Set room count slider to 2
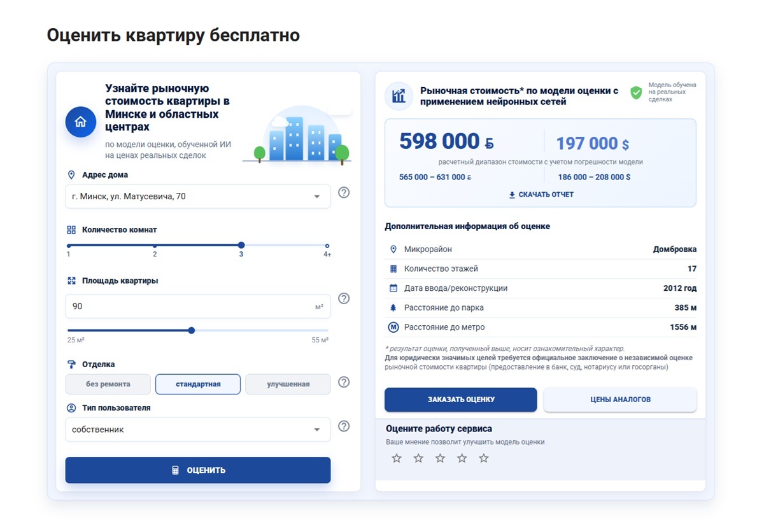 155,246
